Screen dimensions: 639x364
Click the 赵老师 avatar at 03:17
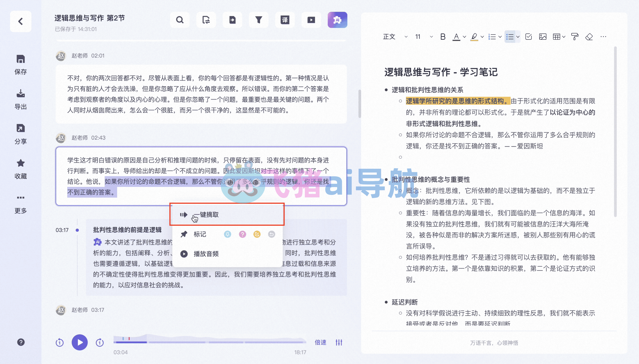click(61, 310)
